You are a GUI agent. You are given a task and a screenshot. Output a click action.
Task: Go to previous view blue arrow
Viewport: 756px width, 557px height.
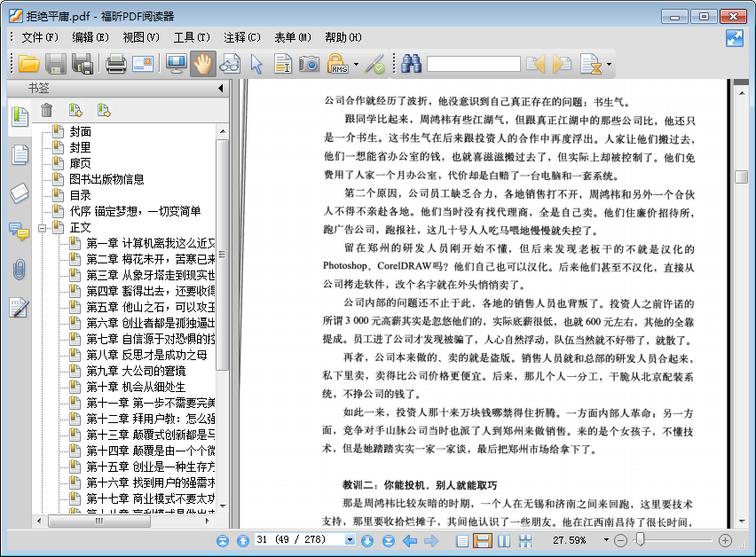pyautogui.click(x=410, y=541)
